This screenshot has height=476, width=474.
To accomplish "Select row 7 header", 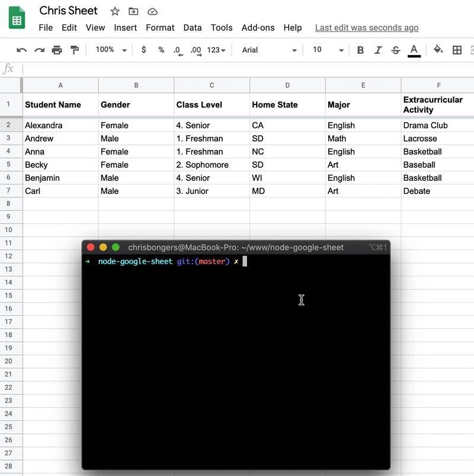I will click(11, 191).
